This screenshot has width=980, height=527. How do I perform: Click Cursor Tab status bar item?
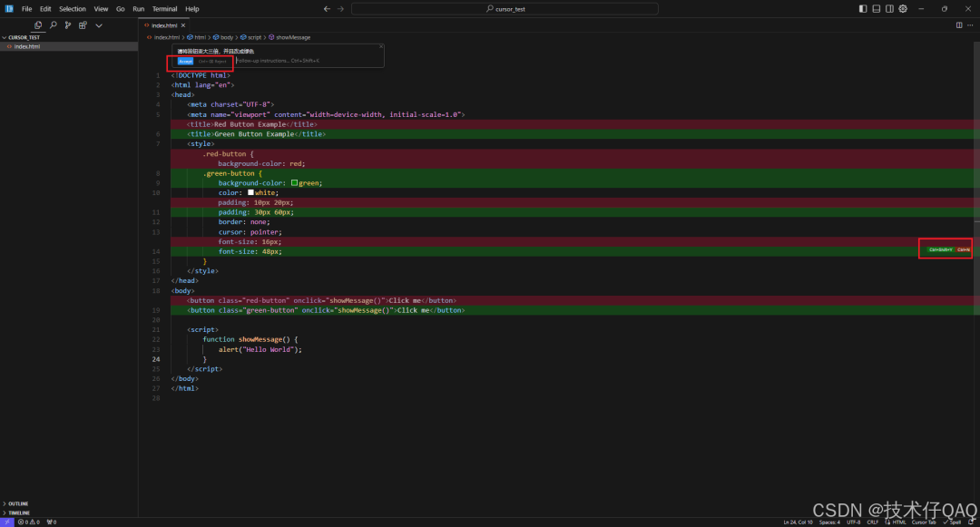click(x=924, y=522)
